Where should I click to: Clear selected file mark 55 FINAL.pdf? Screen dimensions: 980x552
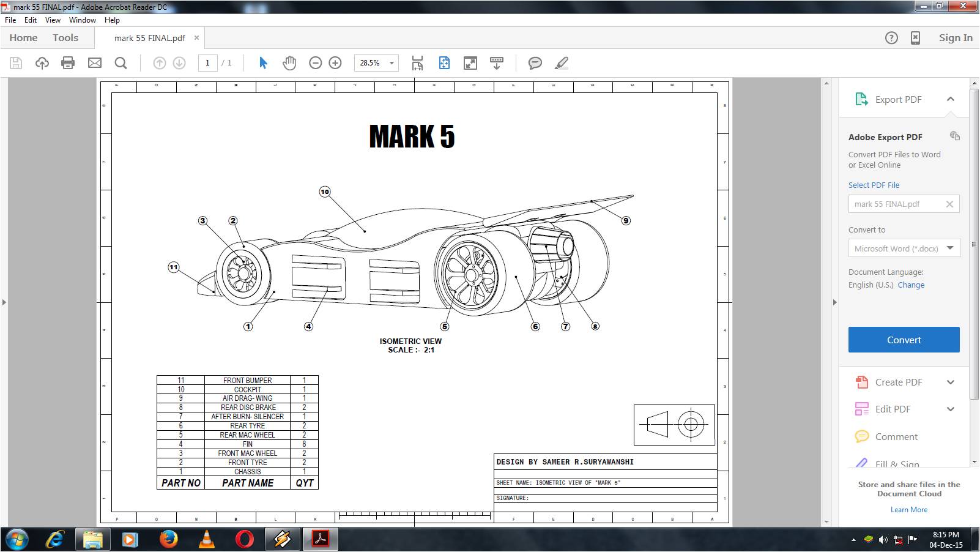949,204
